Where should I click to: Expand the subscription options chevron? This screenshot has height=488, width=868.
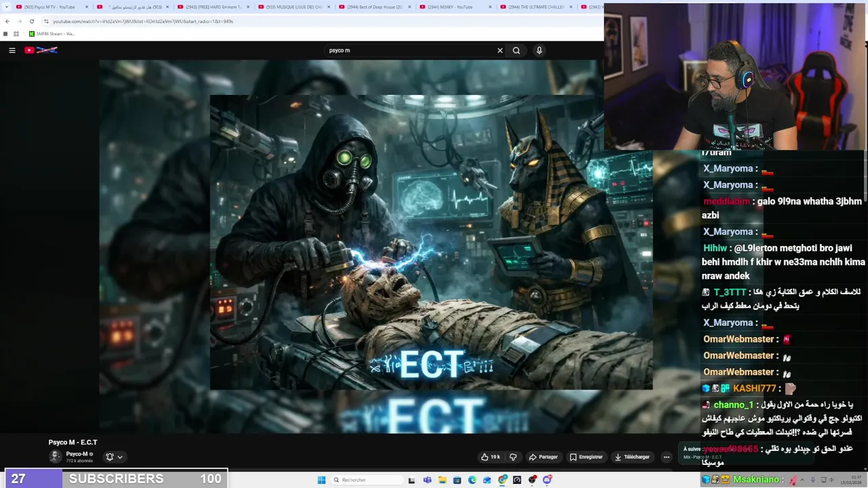(x=120, y=457)
